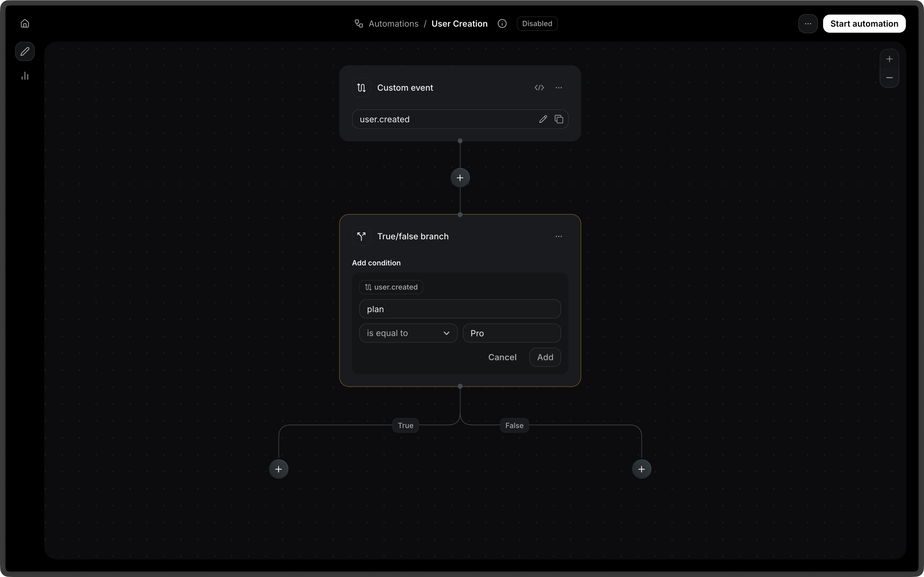Copy the user.created event name
This screenshot has width=924, height=577.
pos(559,119)
